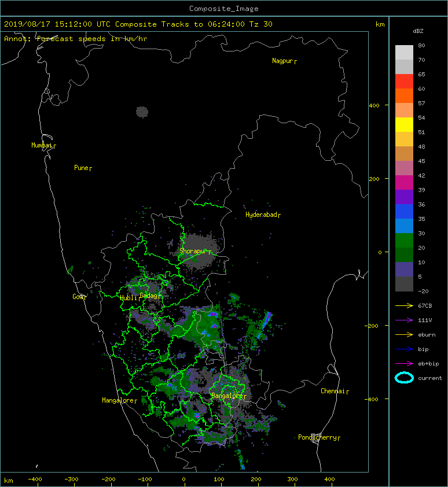The width and height of the screenshot is (448, 487).
Task: Click the lightest gray swatch topping dBZ scale
Action: [x=404, y=52]
